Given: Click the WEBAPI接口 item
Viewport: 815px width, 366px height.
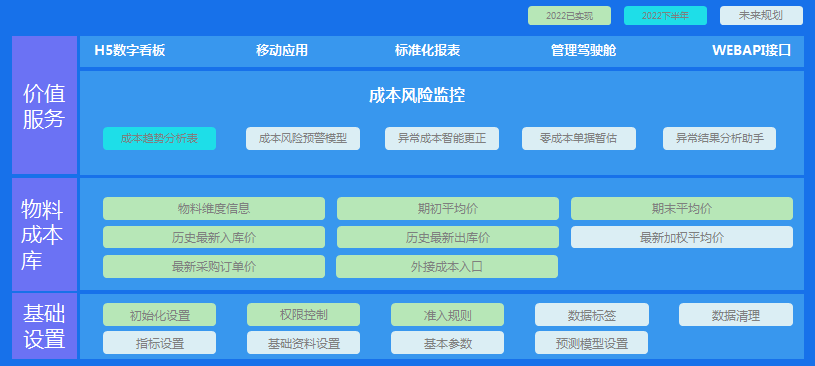Looking at the screenshot, I should [x=752, y=50].
